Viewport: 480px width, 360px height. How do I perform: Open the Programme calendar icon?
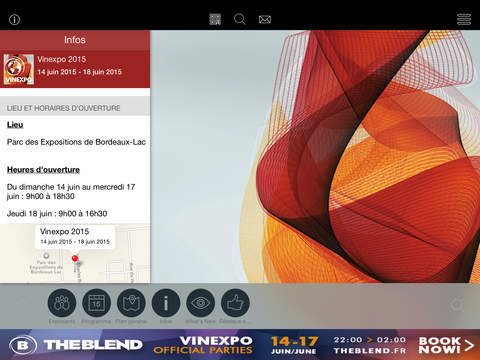pos(96,303)
